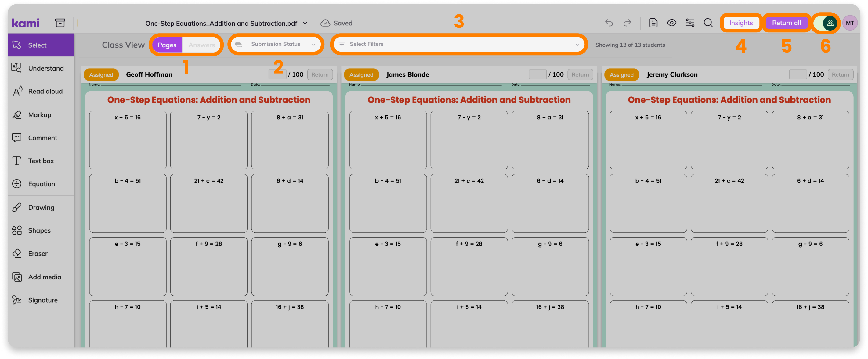Viewport: 868px width, 359px height.
Task: Open the document page icon
Action: [653, 23]
